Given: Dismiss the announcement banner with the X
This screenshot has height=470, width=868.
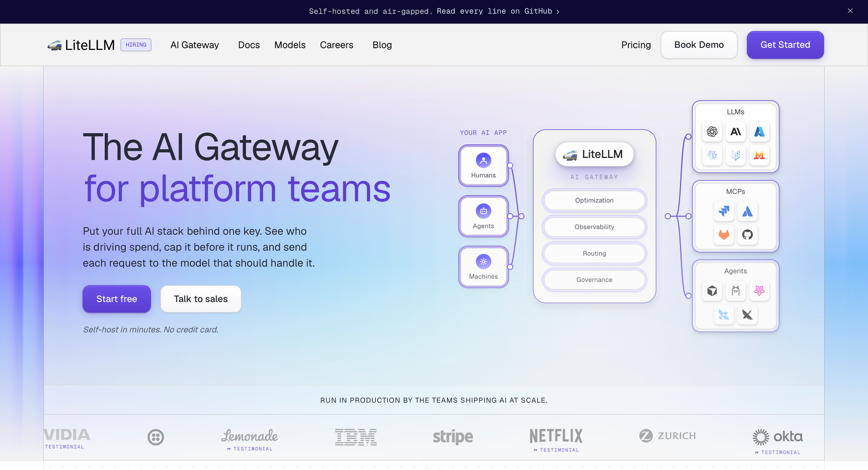Looking at the screenshot, I should click(850, 11).
